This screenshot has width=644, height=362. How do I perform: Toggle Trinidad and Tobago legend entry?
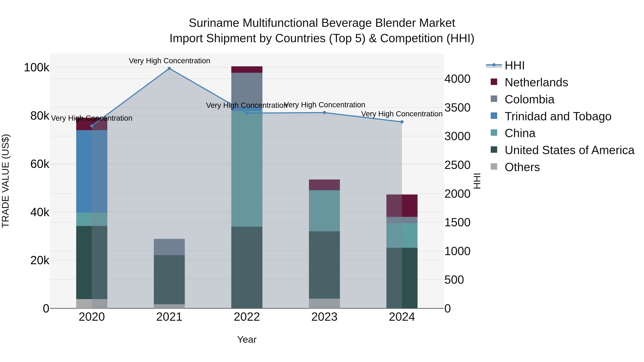click(x=551, y=116)
